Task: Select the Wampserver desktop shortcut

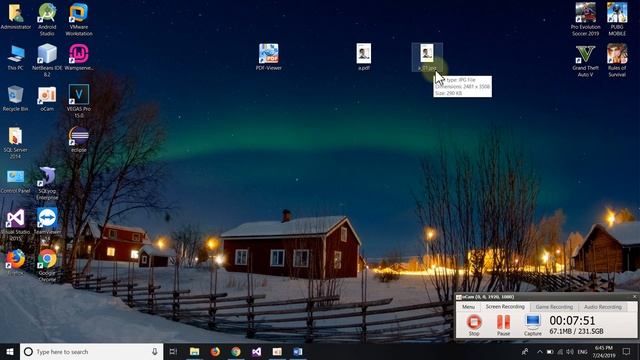Action: 78,58
